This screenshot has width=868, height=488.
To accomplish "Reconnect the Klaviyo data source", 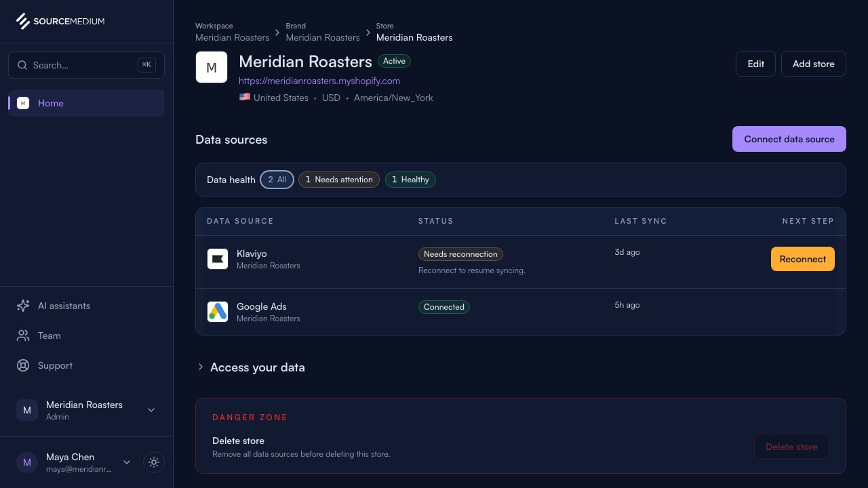I will pyautogui.click(x=803, y=259).
